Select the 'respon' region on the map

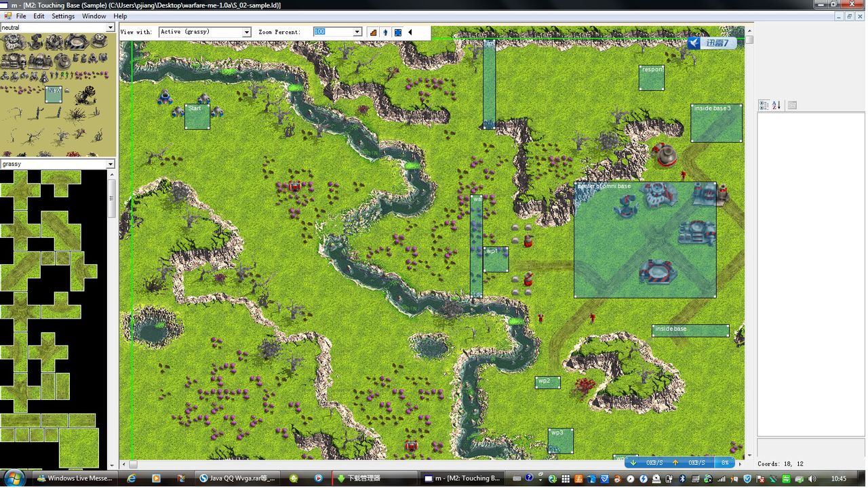(x=652, y=78)
